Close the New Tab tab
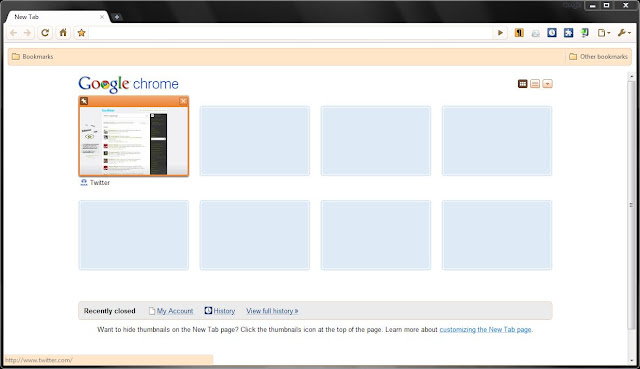640x369 pixels. click(102, 17)
